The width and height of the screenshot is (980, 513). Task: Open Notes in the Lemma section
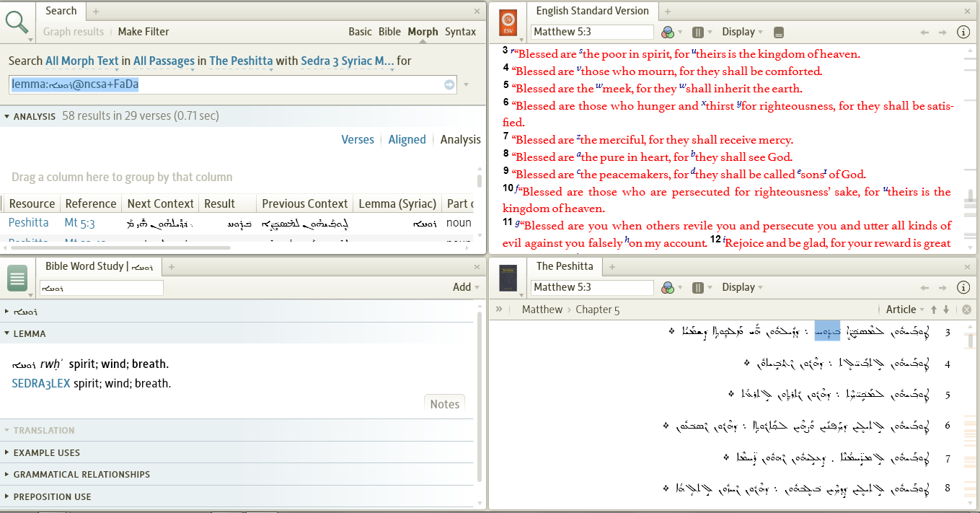[x=444, y=404]
